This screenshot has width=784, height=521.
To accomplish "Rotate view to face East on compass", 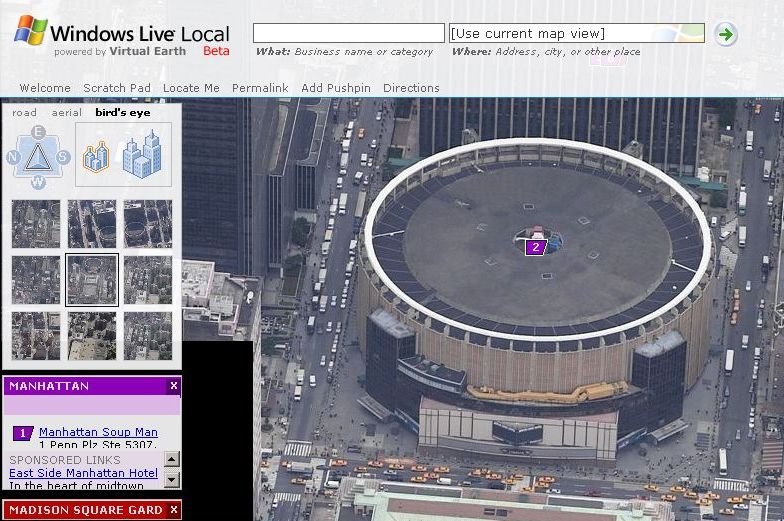I will tap(38, 132).
